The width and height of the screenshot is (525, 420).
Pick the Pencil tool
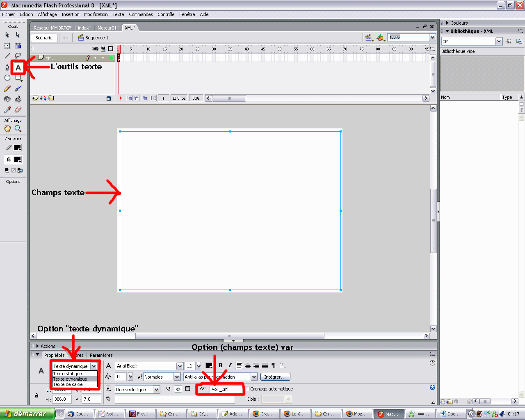[7, 88]
